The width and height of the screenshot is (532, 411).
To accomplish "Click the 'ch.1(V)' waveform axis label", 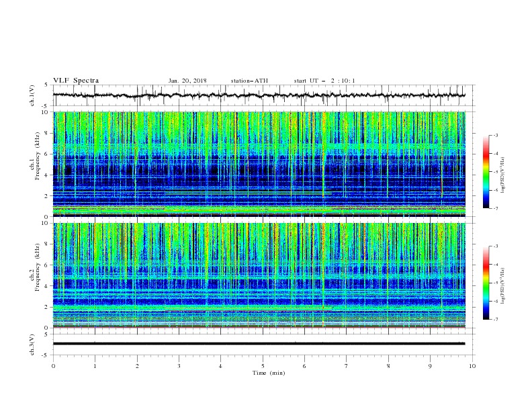I will coord(32,95).
